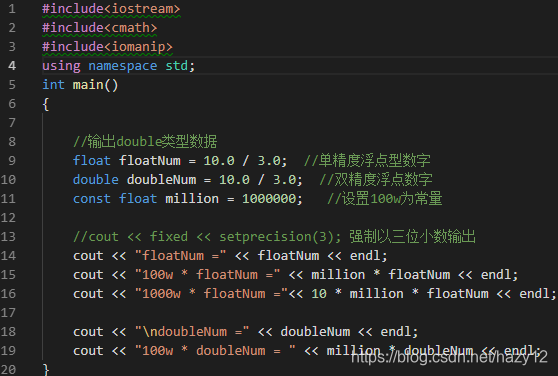The width and height of the screenshot is (558, 376).
Task: Click the string "100w * floatNum ="
Action: tap(207, 275)
